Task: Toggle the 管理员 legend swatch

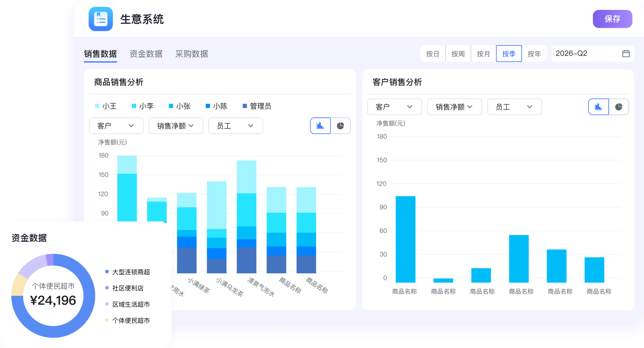Action: [245, 106]
